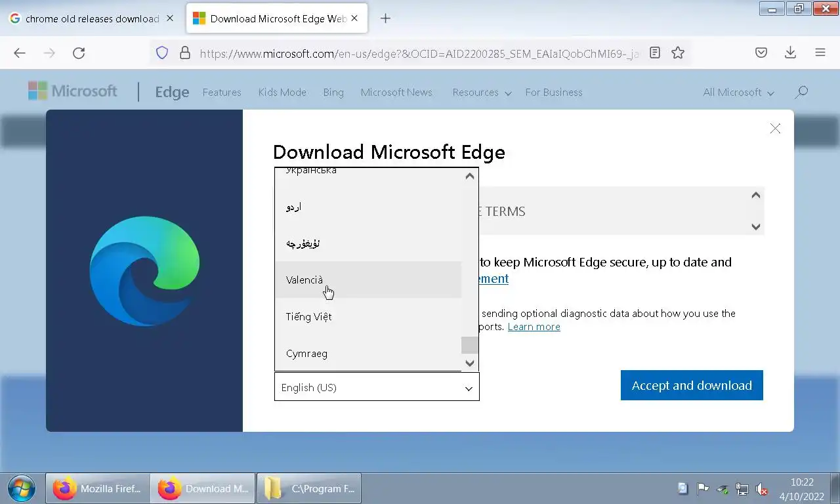Open the muted volume tray icon
Viewport: 840px width, 504px height.
[762, 488]
